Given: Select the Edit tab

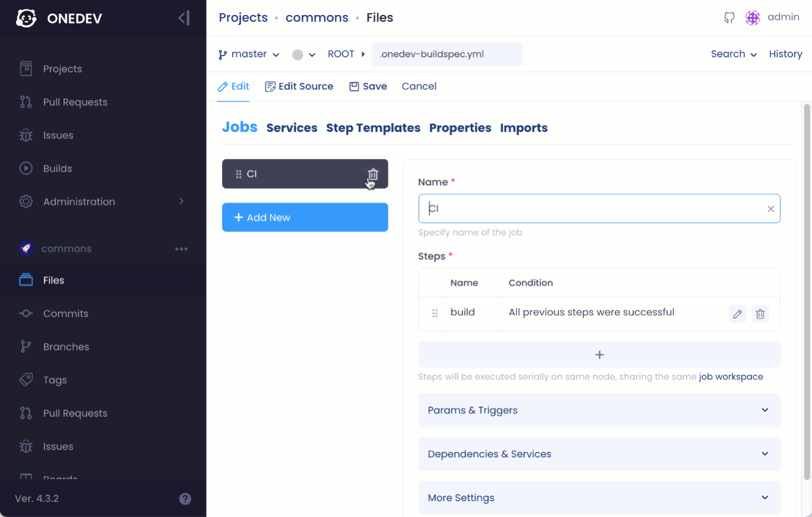Looking at the screenshot, I should coord(233,86).
